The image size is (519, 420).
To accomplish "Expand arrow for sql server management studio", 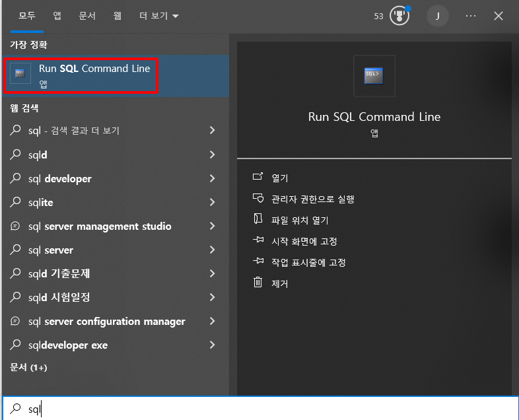I will tap(212, 226).
